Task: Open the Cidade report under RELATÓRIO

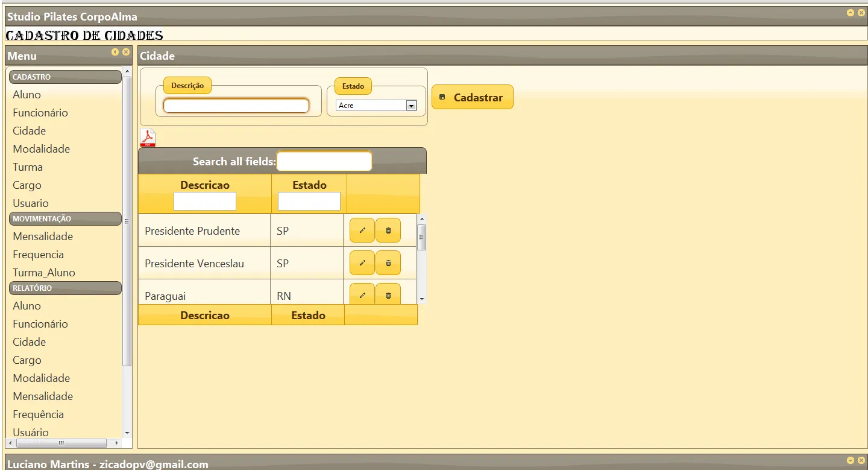Action: click(30, 342)
